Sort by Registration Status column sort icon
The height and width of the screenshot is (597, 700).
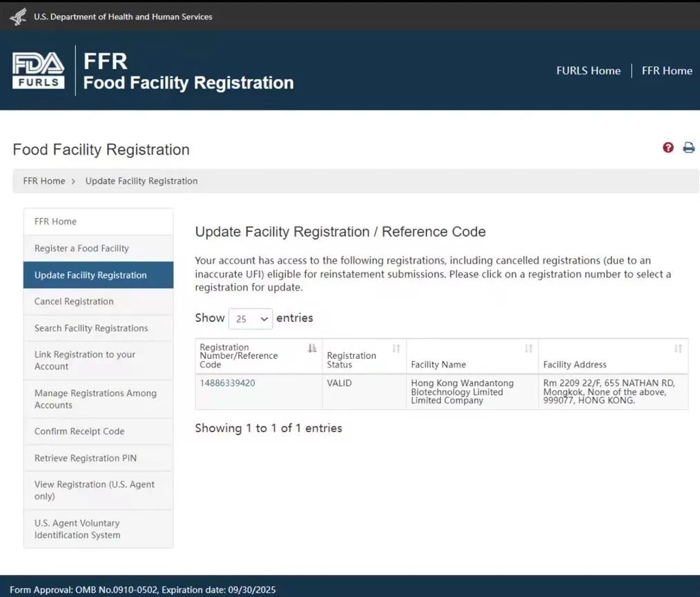pyautogui.click(x=396, y=348)
